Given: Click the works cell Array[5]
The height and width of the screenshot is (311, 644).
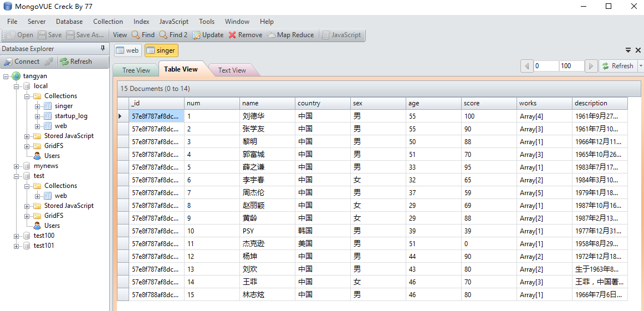Looking at the screenshot, I should [x=545, y=193].
